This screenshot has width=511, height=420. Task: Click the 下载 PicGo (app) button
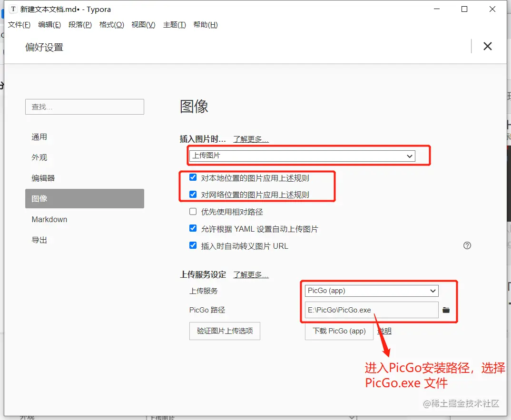pyautogui.click(x=339, y=331)
